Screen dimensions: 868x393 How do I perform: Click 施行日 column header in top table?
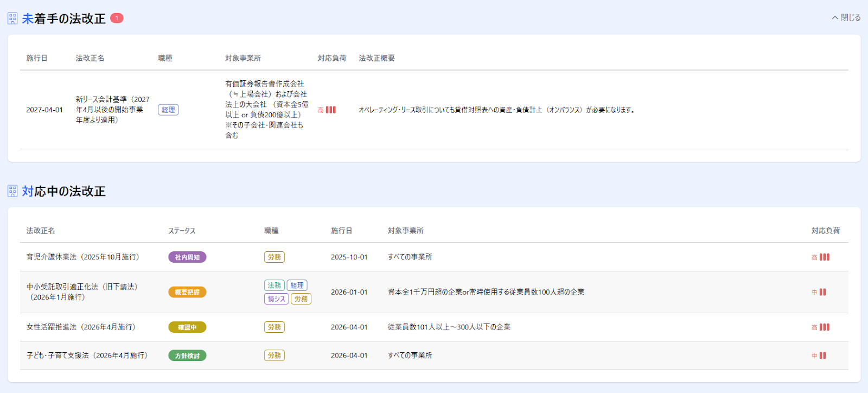click(x=37, y=58)
